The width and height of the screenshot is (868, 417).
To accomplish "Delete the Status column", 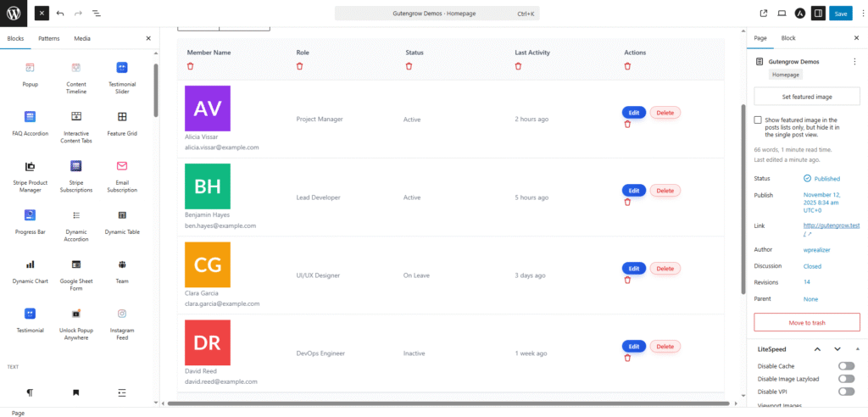I will point(409,66).
